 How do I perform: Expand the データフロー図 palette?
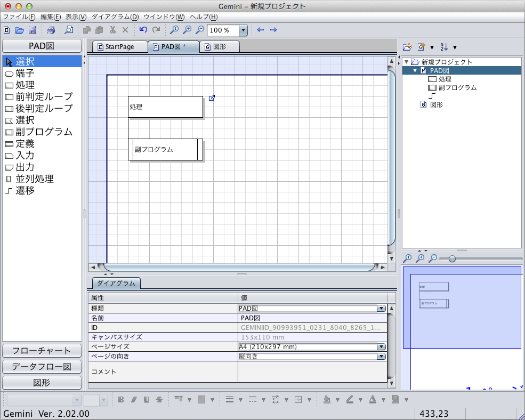click(x=42, y=367)
